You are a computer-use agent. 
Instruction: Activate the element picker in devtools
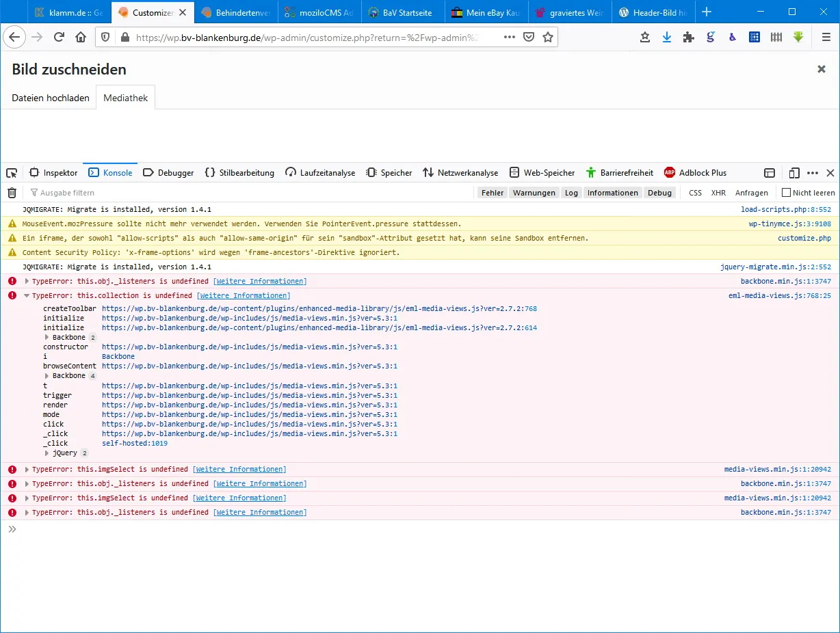pyautogui.click(x=12, y=173)
